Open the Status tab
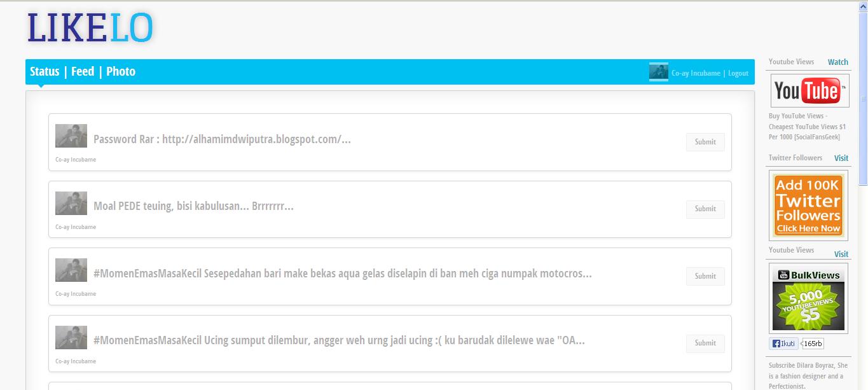Viewport: 868px width, 390px height. (x=45, y=71)
